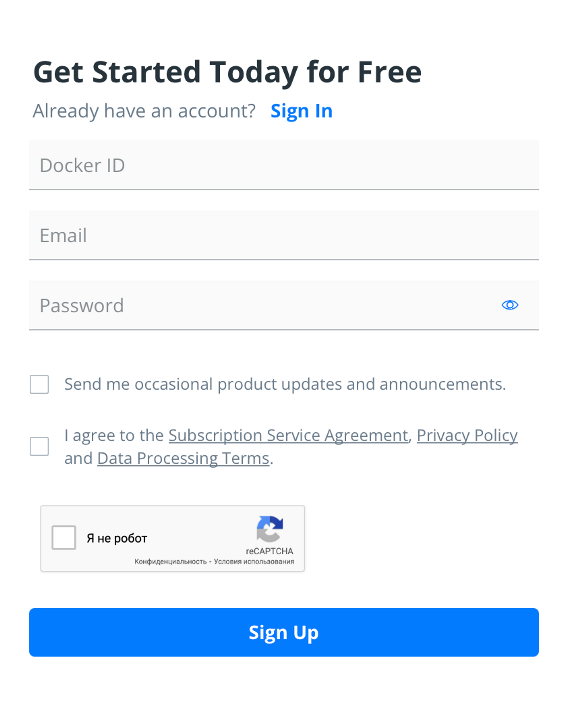Click the 'Я не робот' label text
Viewport: 588px width, 705px height.
point(117,538)
